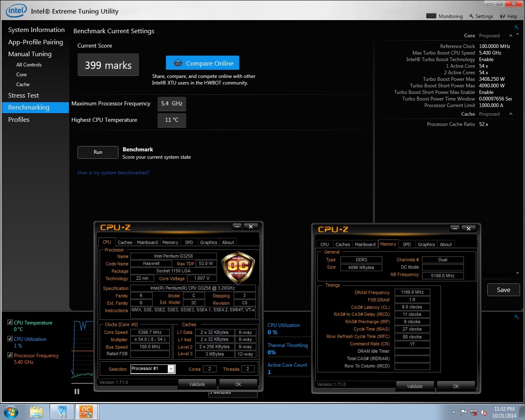Screen dimensions: 525x420
Task: Click the network tray icon
Action: pos(474,412)
